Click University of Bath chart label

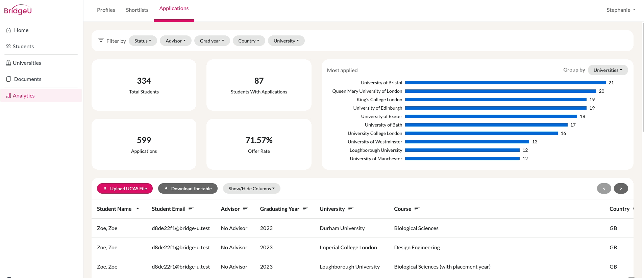[383, 125]
